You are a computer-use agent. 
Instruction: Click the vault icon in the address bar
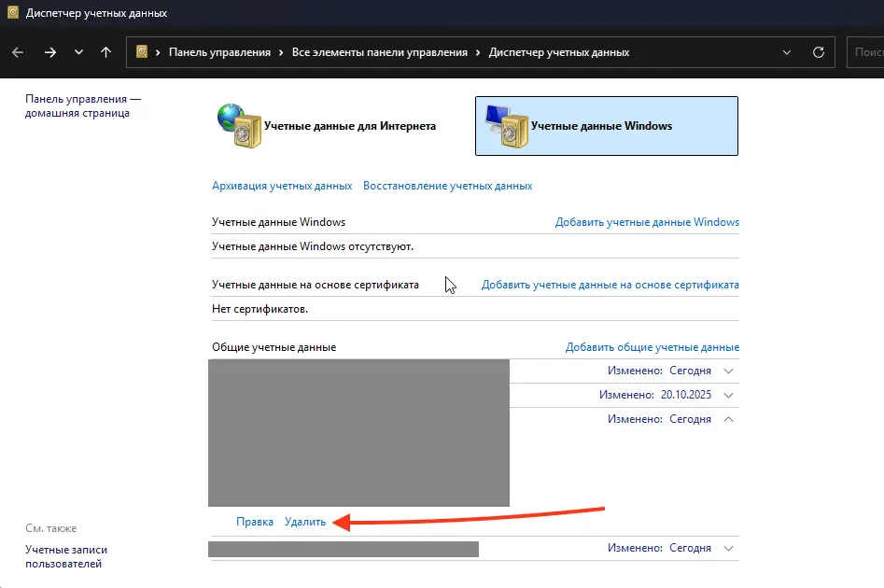pos(143,52)
